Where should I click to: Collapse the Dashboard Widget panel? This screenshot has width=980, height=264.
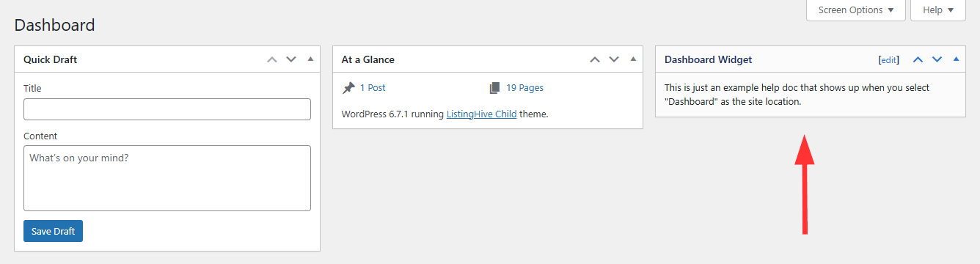click(x=956, y=59)
